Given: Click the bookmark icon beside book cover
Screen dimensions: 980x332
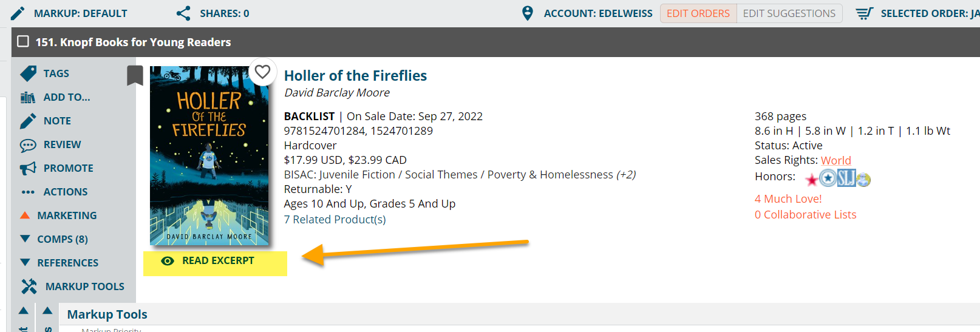Looking at the screenshot, I should coord(135,76).
